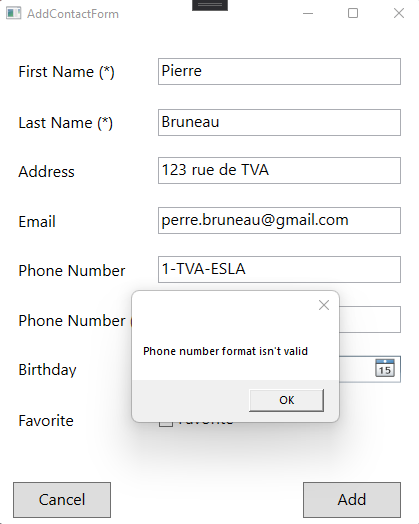Maximize the AddContactForm window
The height and width of the screenshot is (524, 419).
[x=353, y=13]
